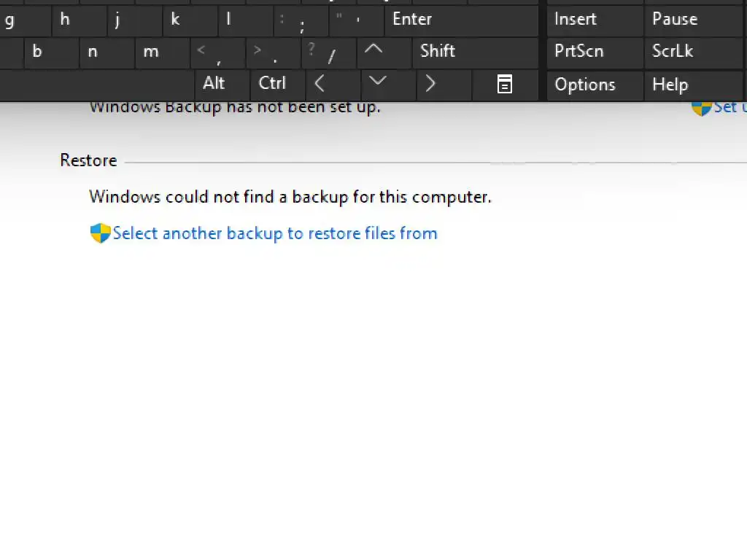747x560 pixels.
Task: Click the Restore section heading
Action: point(88,160)
